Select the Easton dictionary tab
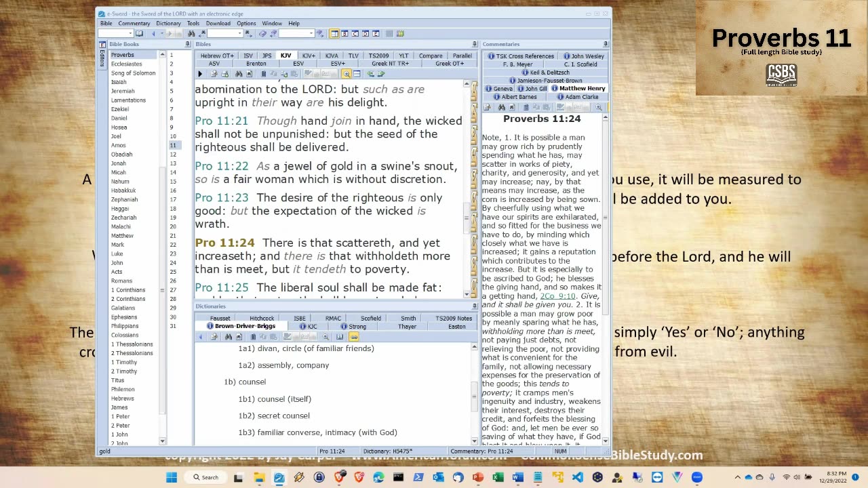This screenshot has width=868, height=488. 456,327
